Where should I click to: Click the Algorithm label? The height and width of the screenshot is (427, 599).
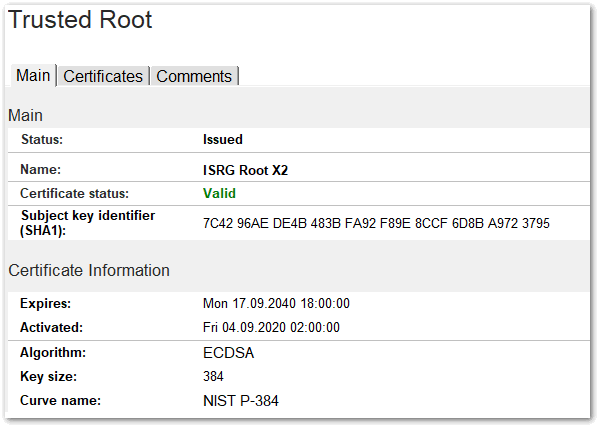pos(53,353)
